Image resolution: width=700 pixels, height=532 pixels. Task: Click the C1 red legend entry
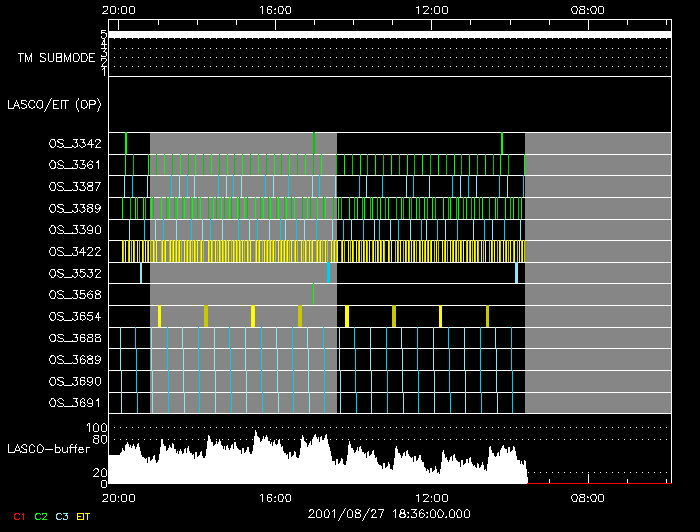(x=18, y=516)
